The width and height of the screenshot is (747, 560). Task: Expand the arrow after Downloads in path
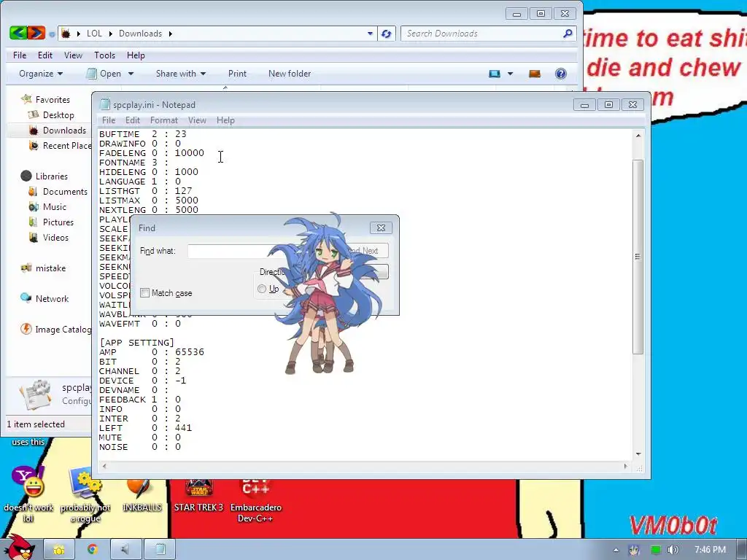pos(170,34)
